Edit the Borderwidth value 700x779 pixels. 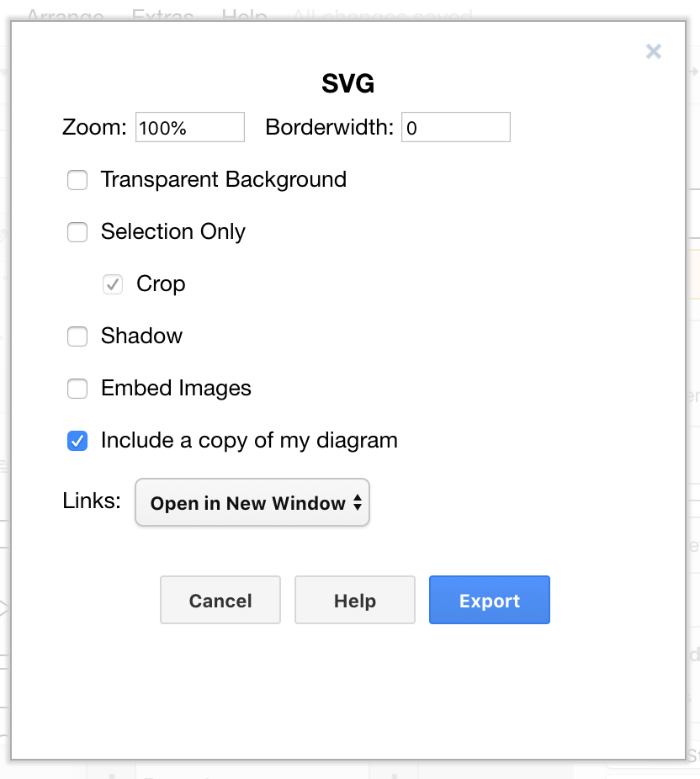click(x=456, y=126)
